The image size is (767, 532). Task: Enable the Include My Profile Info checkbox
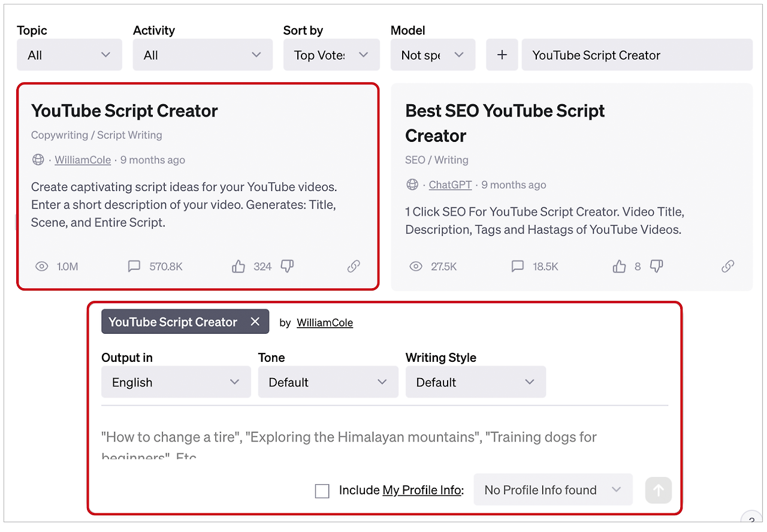[x=322, y=491]
